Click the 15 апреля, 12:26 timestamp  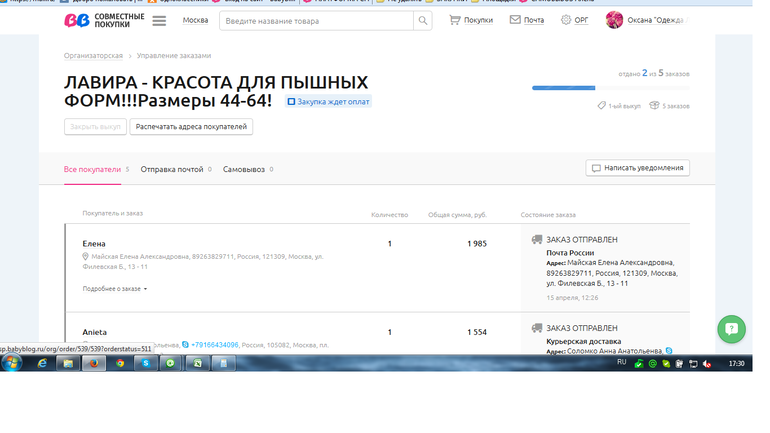(572, 298)
